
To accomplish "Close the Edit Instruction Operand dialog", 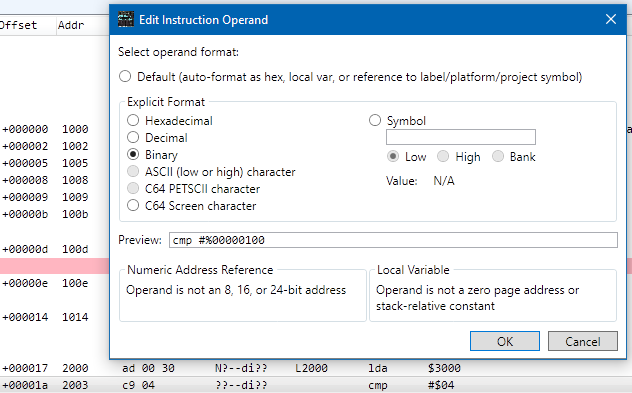I will tap(611, 19).
